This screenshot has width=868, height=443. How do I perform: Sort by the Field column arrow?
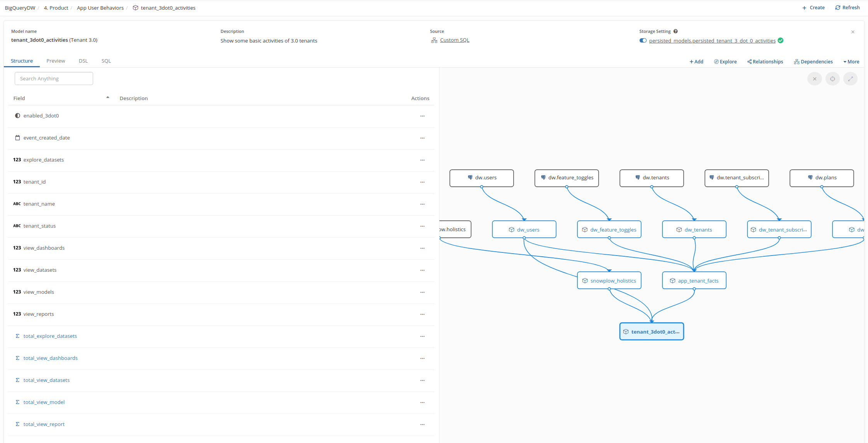pyautogui.click(x=108, y=98)
